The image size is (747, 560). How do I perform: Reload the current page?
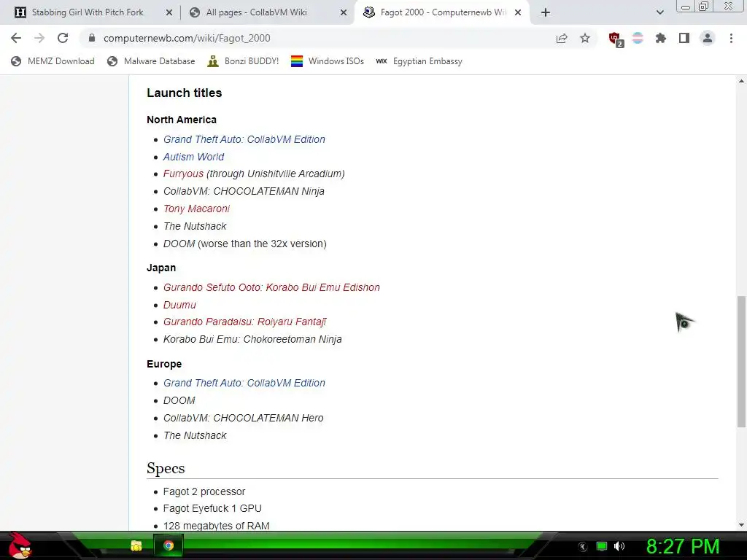[63, 38]
